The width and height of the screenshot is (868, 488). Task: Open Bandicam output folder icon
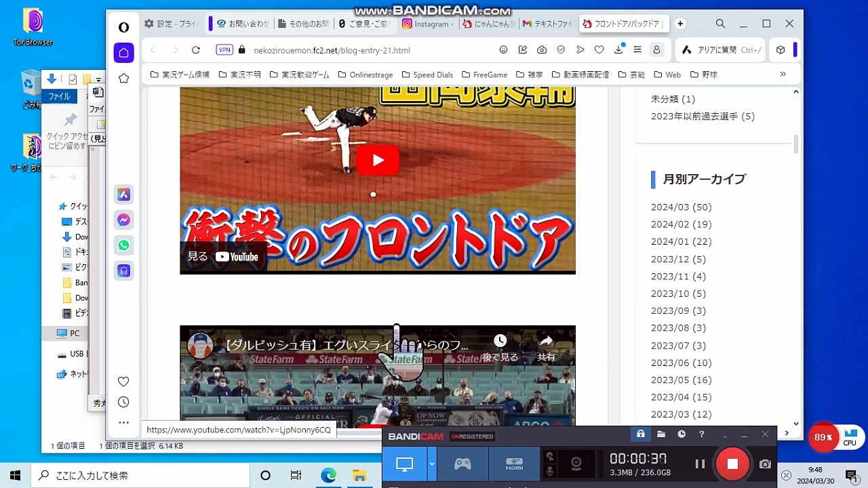660,434
